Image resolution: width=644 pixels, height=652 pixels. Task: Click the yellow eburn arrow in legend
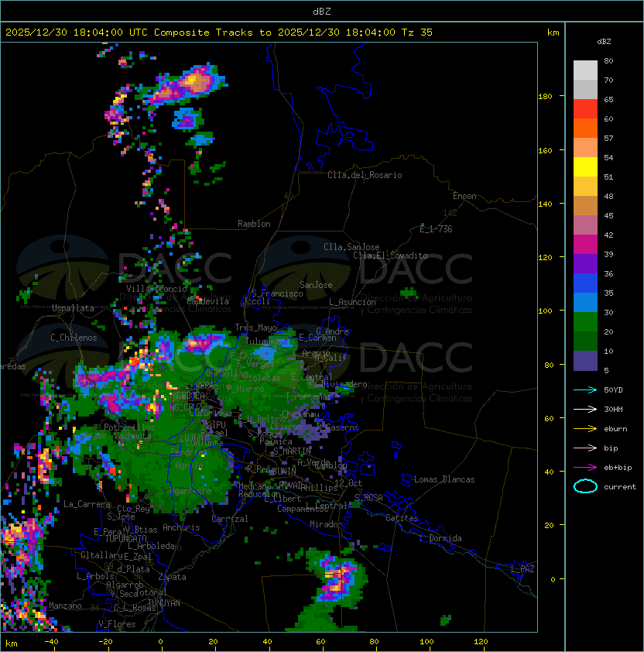click(x=585, y=429)
